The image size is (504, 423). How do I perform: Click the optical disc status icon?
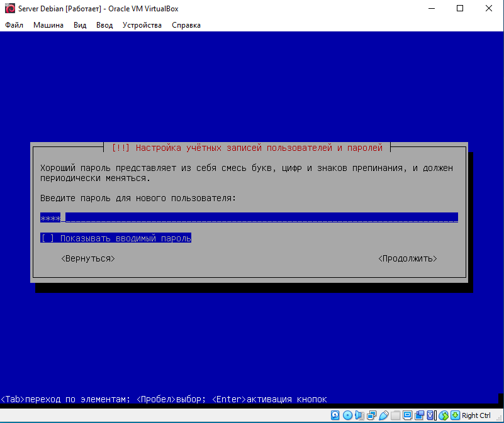pos(347,415)
